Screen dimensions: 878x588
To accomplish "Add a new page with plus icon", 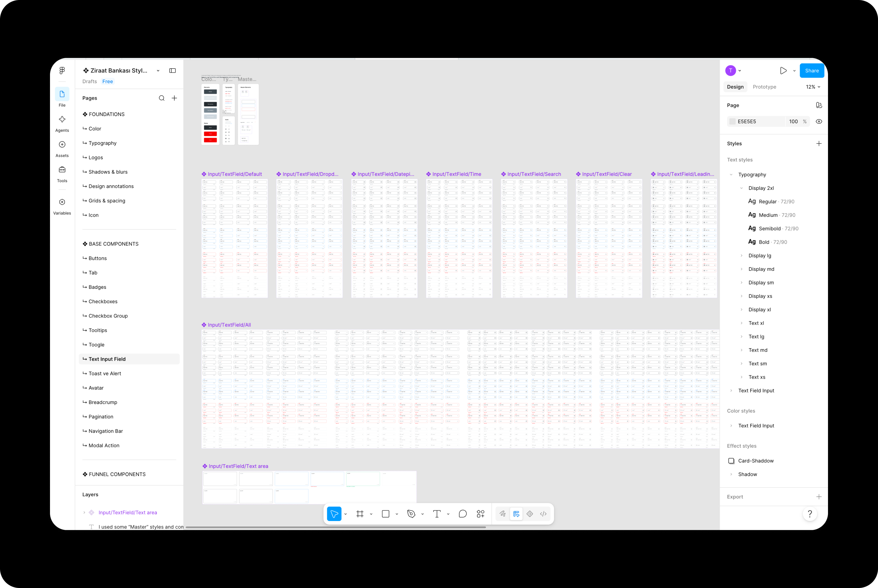I will coord(174,98).
